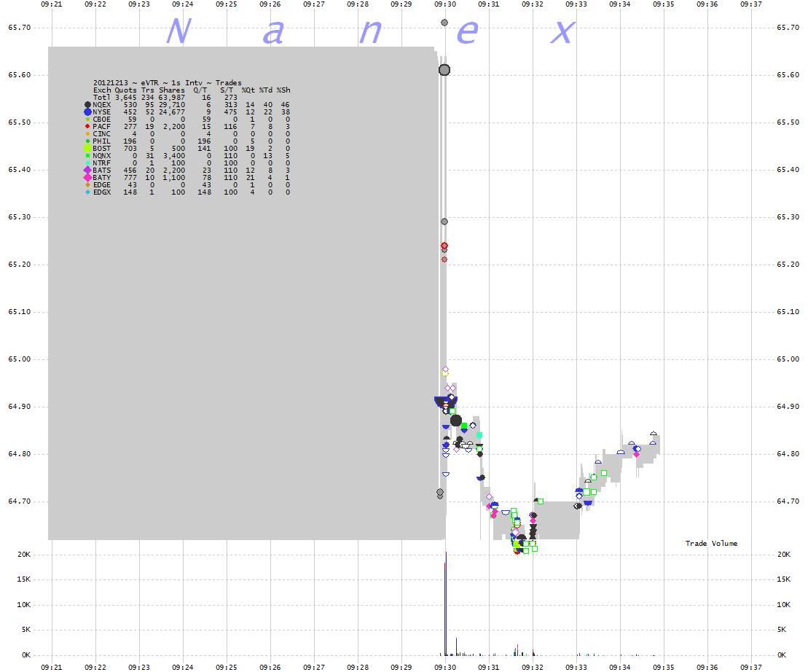This screenshot has width=808, height=672.
Task: Select the purple diamond trade marker near 64.98
Action: tap(445, 370)
